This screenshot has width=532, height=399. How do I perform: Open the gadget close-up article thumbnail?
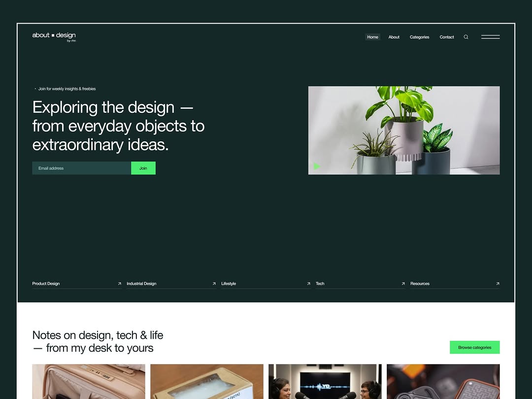[x=443, y=382]
